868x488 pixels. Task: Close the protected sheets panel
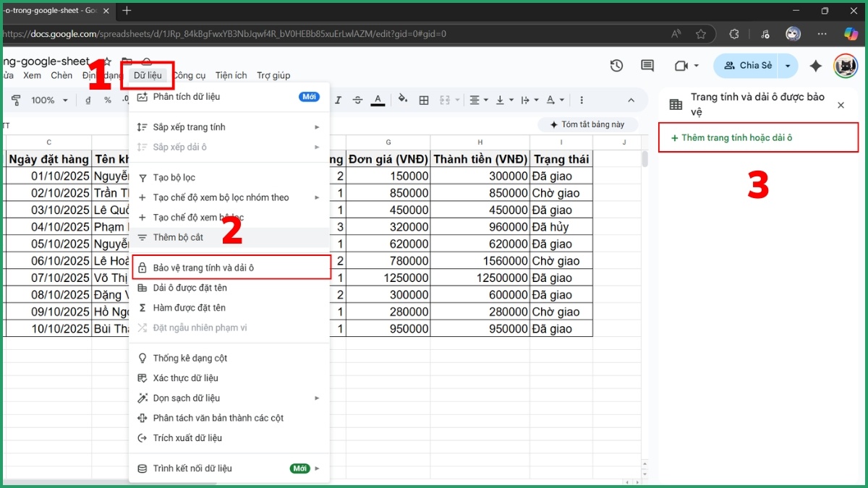click(x=841, y=104)
